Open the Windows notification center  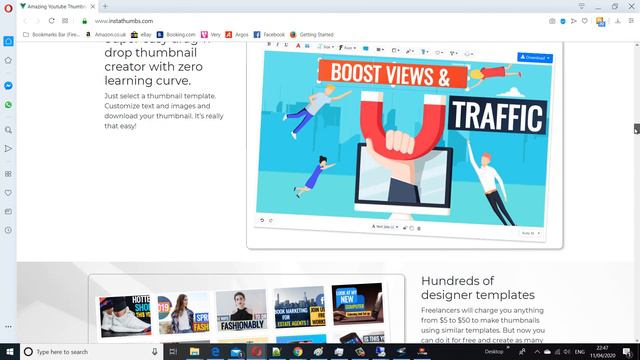click(627, 351)
